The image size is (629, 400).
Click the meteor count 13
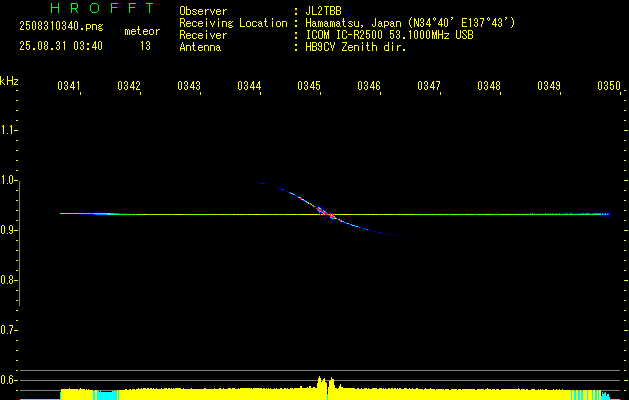point(145,46)
